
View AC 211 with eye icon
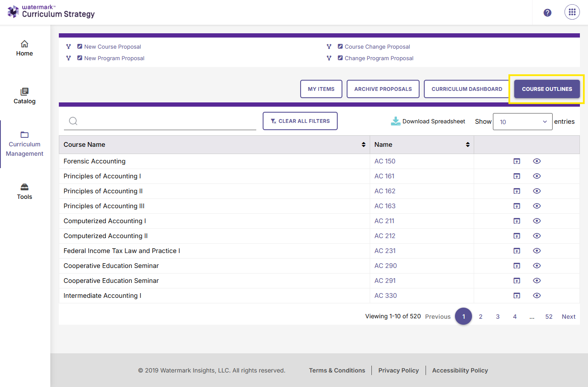(x=537, y=221)
